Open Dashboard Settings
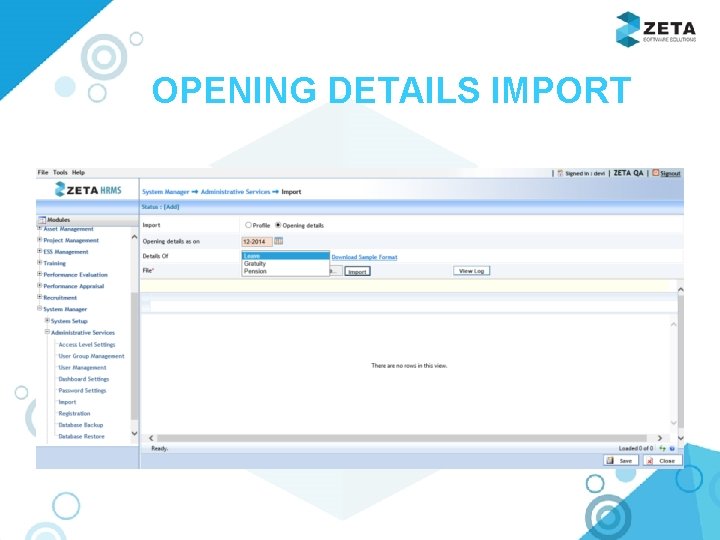 click(x=84, y=379)
